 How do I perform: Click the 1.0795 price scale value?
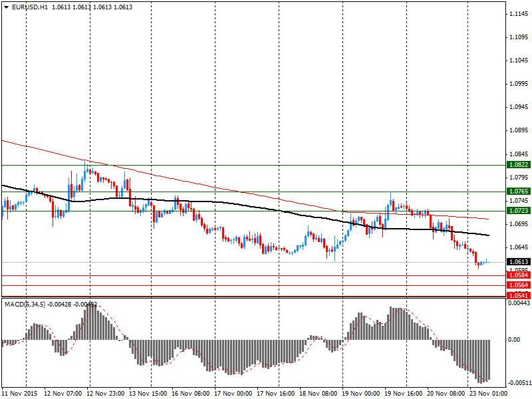click(x=519, y=178)
